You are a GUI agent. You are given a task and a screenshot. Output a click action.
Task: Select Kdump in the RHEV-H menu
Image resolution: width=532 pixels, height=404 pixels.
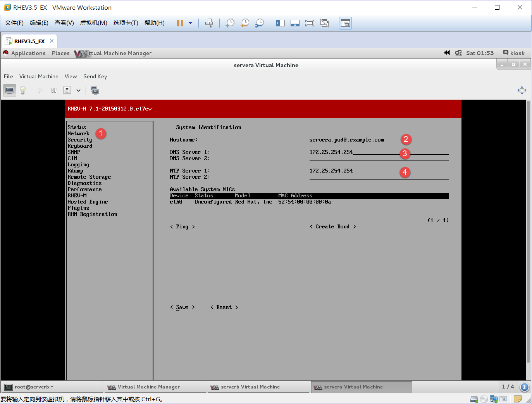[75, 171]
